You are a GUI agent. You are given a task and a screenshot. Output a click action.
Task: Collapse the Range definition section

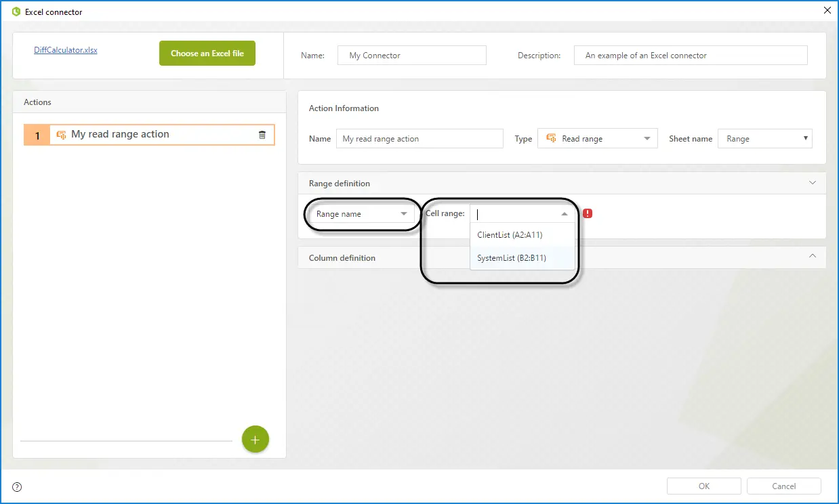click(x=813, y=183)
